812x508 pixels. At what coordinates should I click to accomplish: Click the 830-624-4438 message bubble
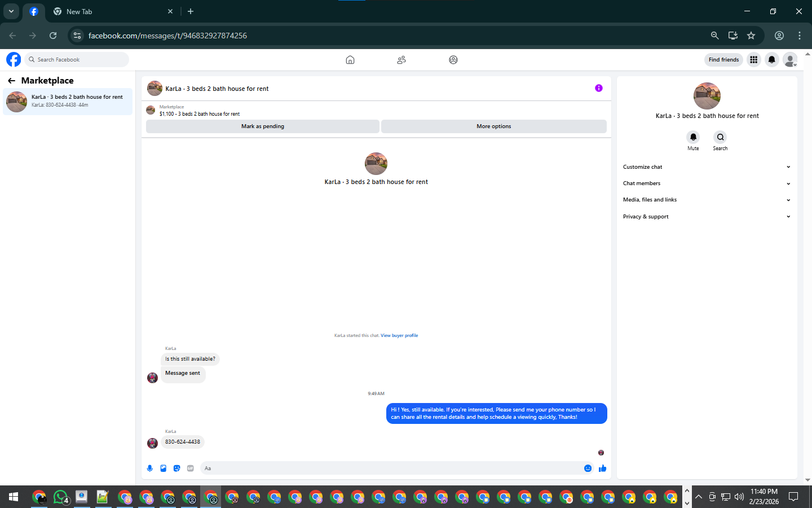(x=183, y=442)
